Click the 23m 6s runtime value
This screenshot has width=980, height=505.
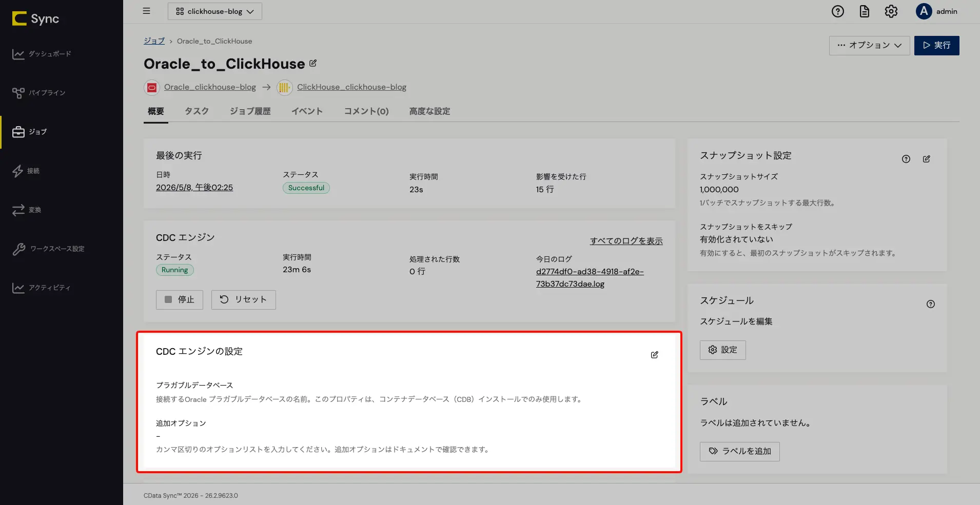297,270
